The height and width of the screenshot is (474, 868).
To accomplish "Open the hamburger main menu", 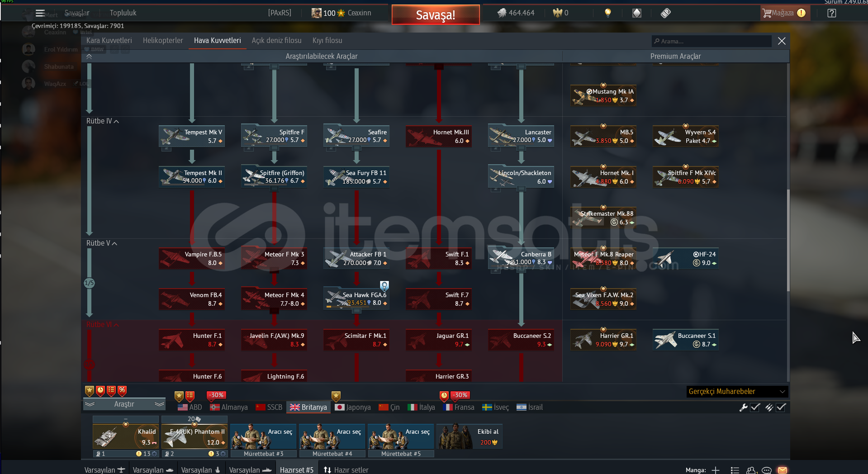I will (x=40, y=13).
